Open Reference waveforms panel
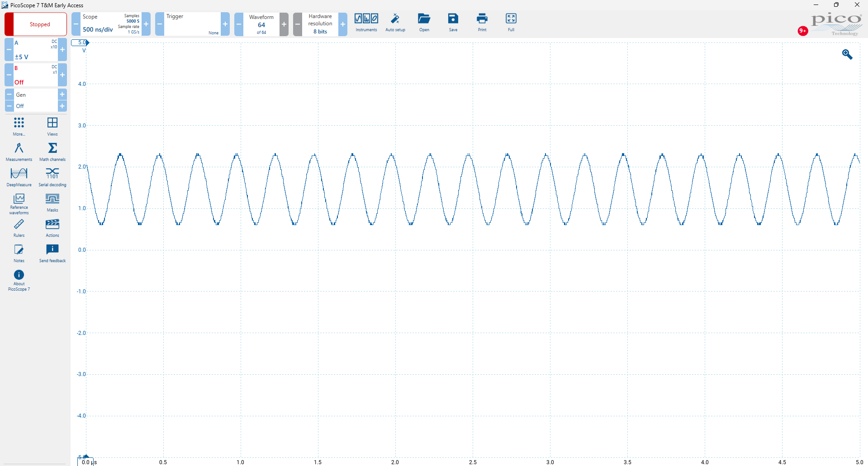Image resolution: width=868 pixels, height=466 pixels. tap(19, 203)
